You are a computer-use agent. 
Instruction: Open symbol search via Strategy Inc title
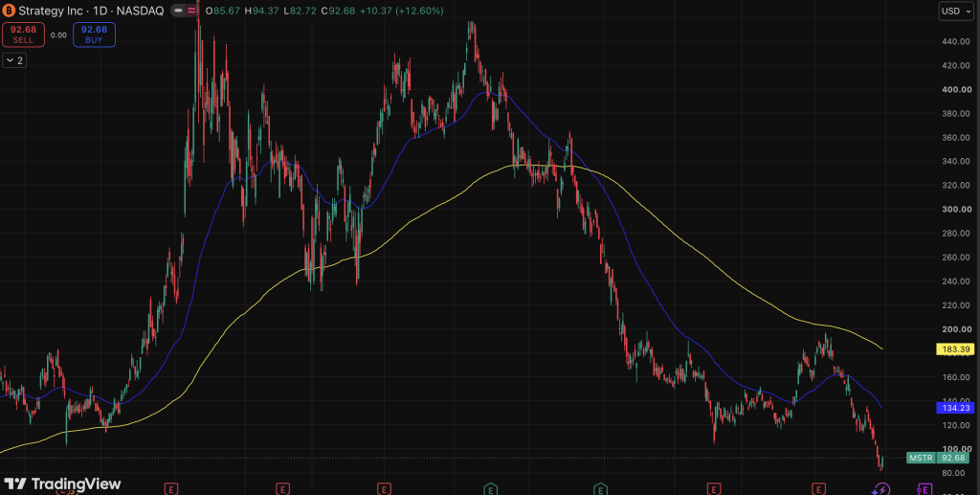tap(44, 11)
